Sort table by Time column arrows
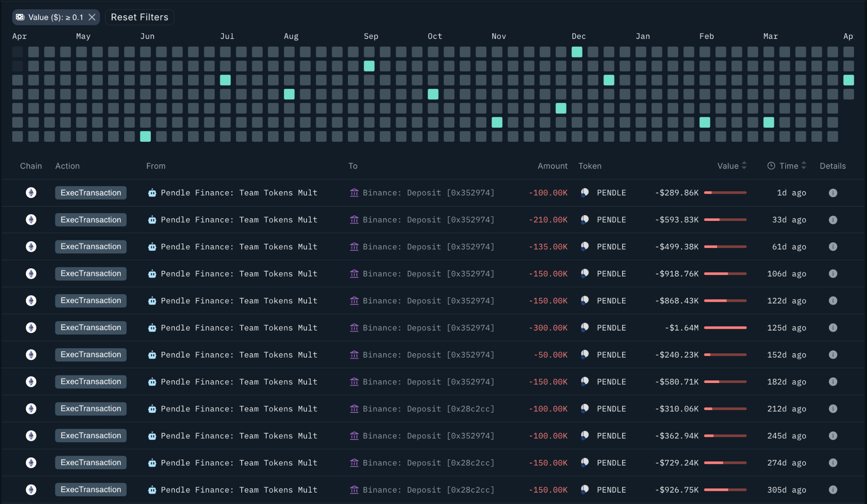The height and width of the screenshot is (504, 867). point(804,166)
